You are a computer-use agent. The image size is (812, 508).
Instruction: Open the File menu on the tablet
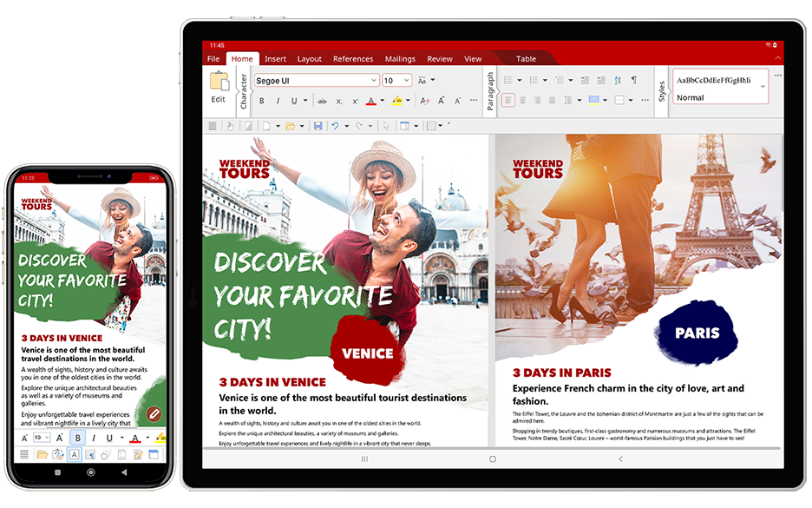coord(213,59)
